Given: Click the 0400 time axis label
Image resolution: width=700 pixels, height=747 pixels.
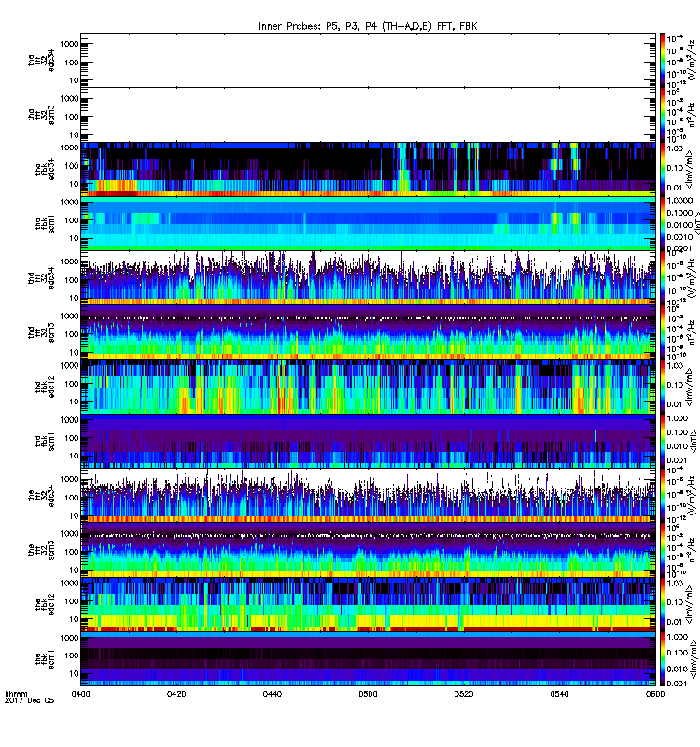Looking at the screenshot, I should tap(80, 694).
